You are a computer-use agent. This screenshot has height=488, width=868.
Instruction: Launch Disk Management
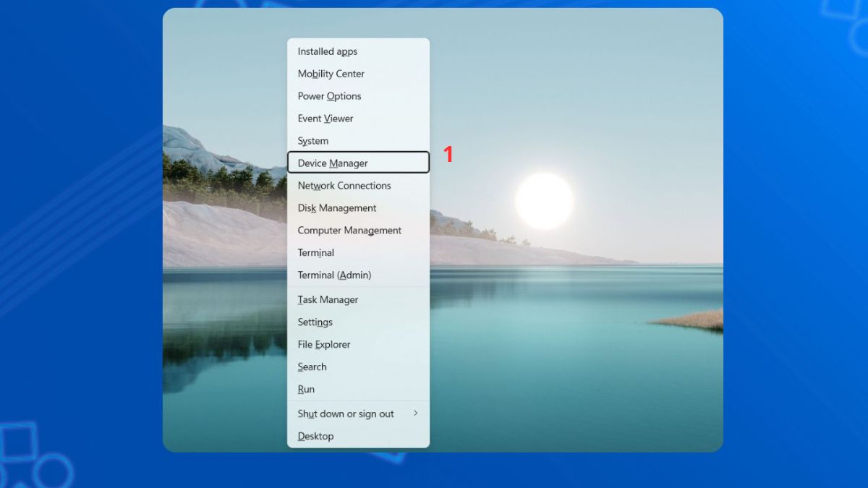337,208
